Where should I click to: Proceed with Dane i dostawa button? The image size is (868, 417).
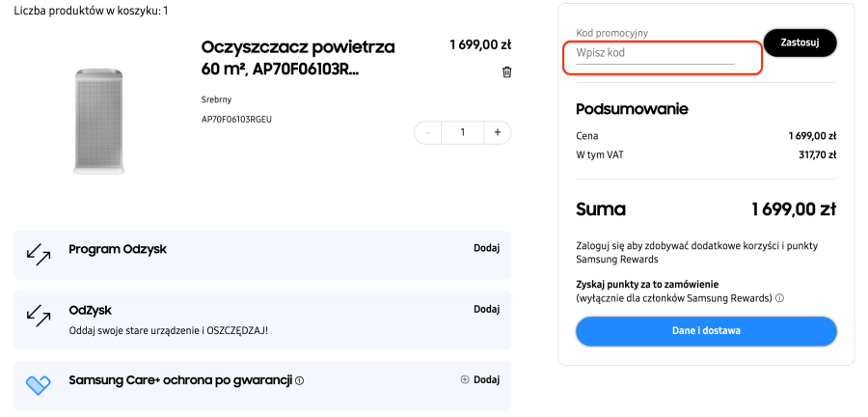click(706, 331)
